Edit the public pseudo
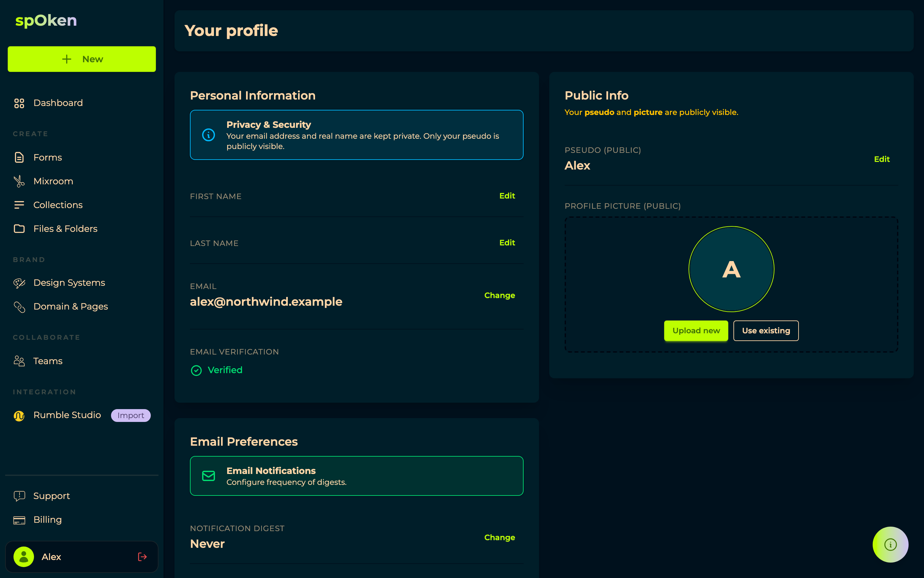924x578 pixels. [882, 159]
